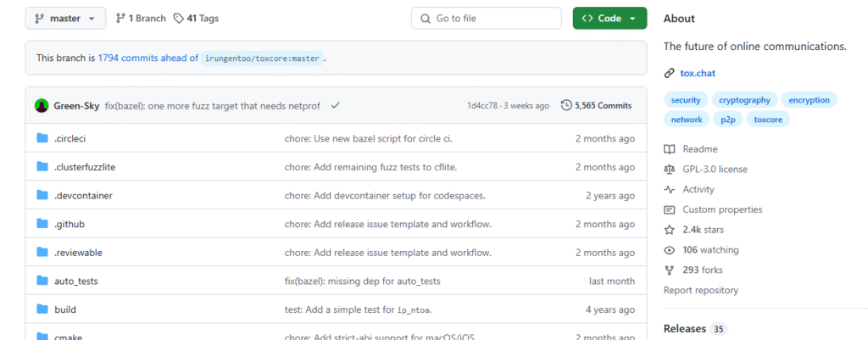Open commit 'missing dep for auto_tests'
The width and height of the screenshot is (868, 340).
(x=362, y=281)
